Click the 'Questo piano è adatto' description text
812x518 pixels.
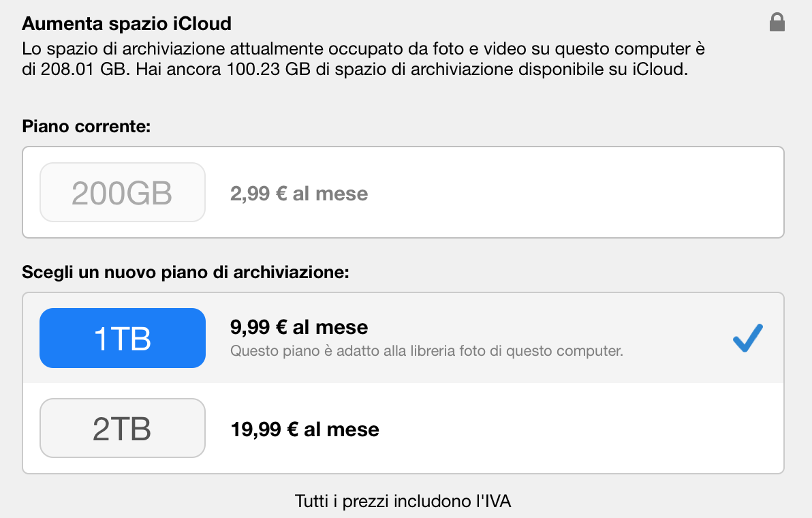point(427,352)
